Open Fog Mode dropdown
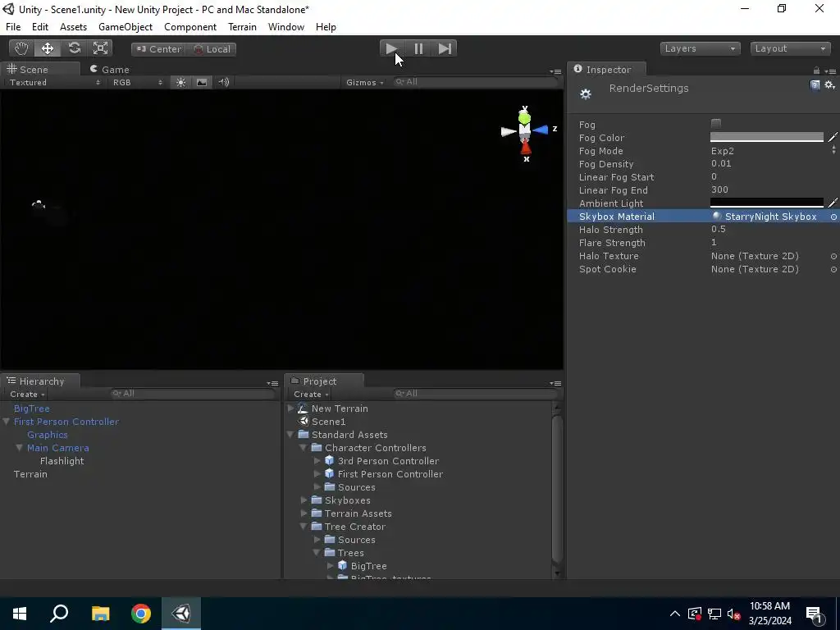The image size is (840, 630). pos(773,151)
